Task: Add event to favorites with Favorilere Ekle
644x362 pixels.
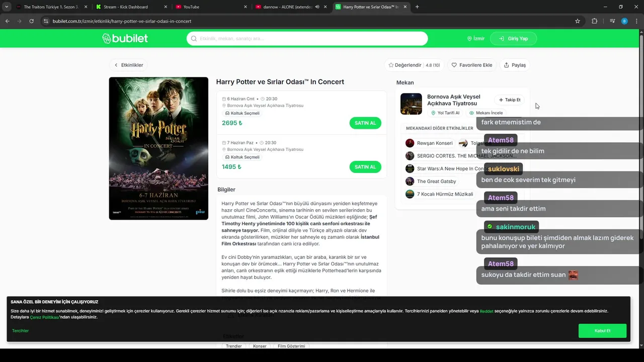Action: pos(472,65)
